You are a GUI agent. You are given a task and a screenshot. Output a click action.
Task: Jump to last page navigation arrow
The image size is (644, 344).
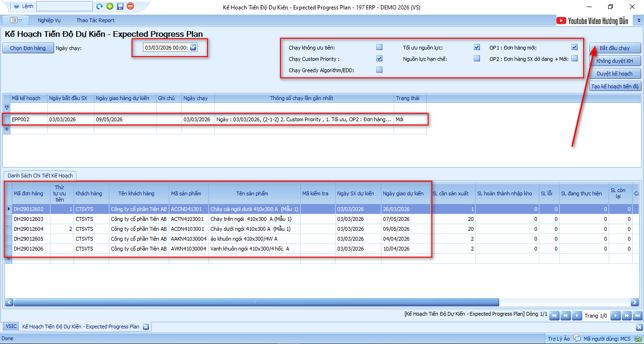[637, 316]
